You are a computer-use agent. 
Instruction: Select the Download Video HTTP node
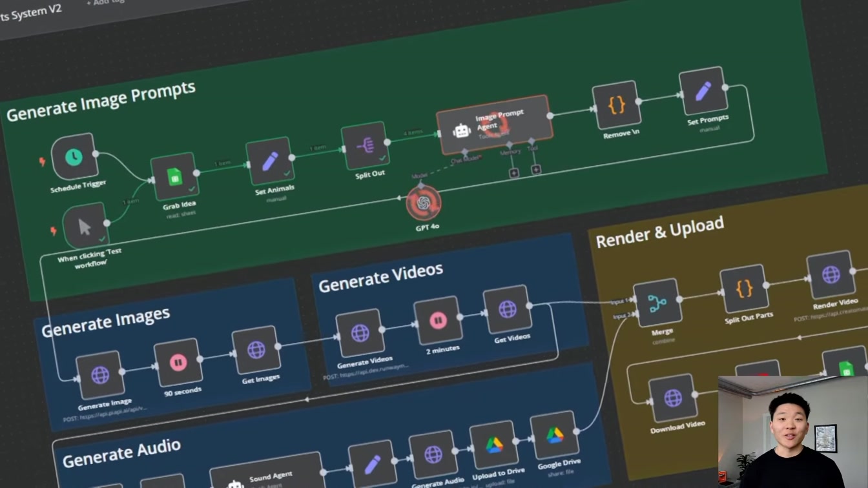(672, 398)
